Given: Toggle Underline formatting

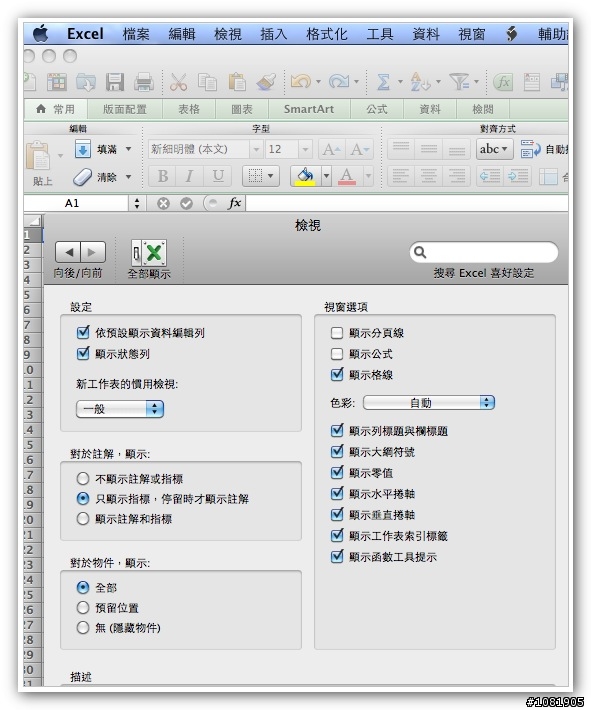Looking at the screenshot, I should (x=218, y=176).
